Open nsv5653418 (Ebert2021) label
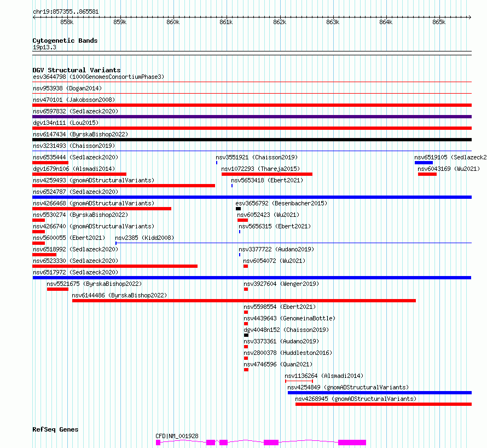Image resolution: width=487 pixels, height=448 pixels. click(x=267, y=180)
